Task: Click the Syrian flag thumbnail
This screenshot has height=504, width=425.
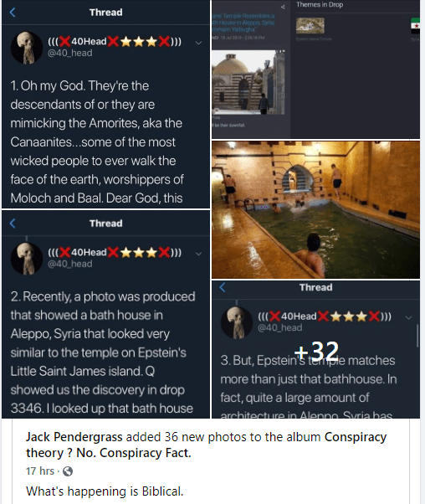Action: point(415,26)
